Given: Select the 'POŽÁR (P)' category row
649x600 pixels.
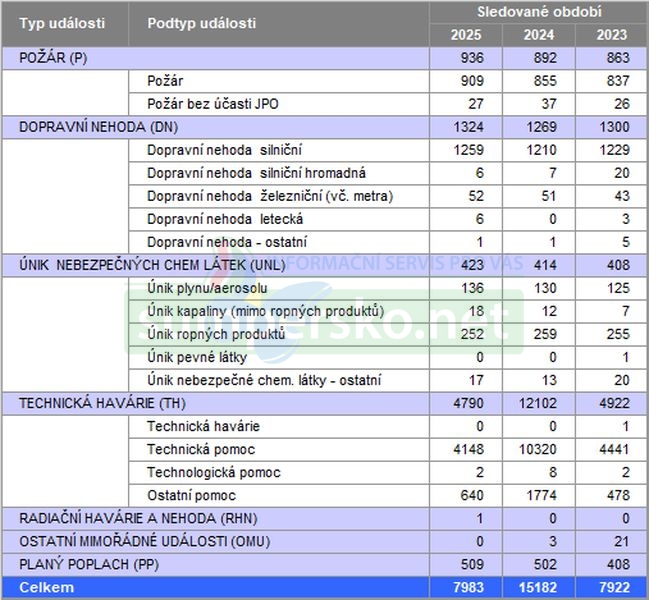Looking at the screenshot, I should coord(54,58).
